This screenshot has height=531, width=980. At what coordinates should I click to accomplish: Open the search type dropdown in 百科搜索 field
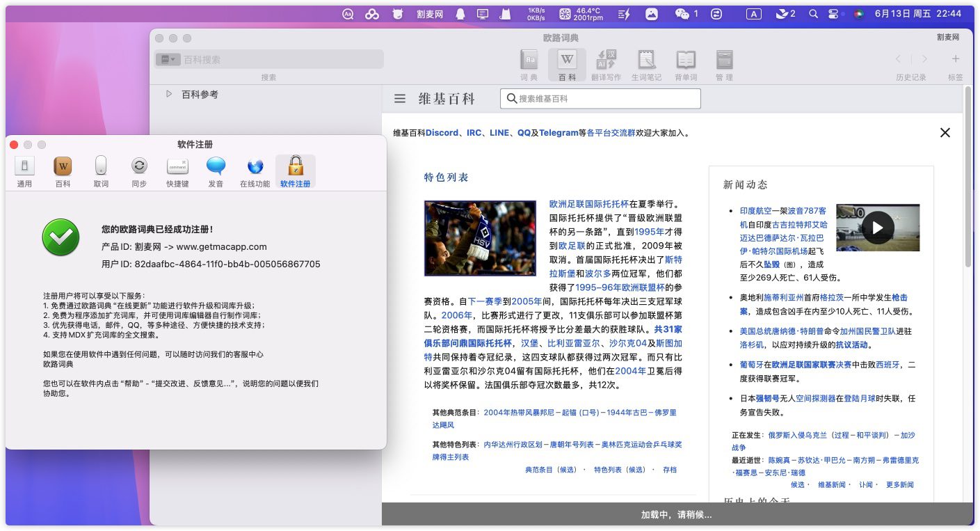(169, 60)
